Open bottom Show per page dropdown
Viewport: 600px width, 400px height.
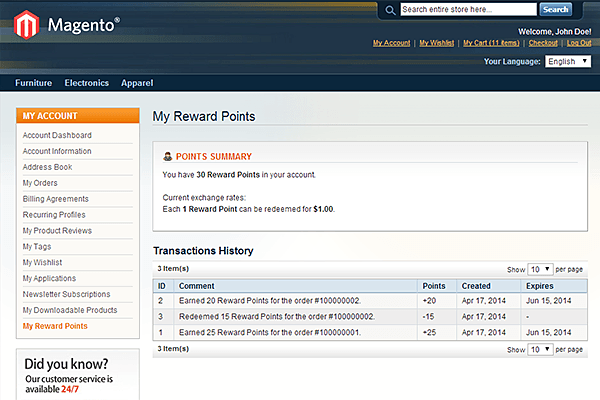point(540,349)
